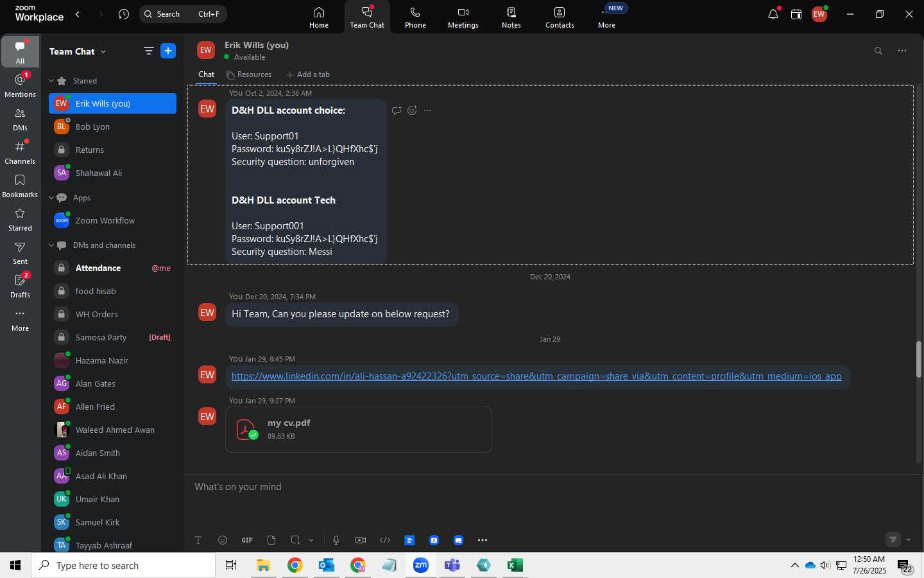Click Add a tab
Image resolution: width=924 pixels, height=578 pixels.
(x=308, y=74)
